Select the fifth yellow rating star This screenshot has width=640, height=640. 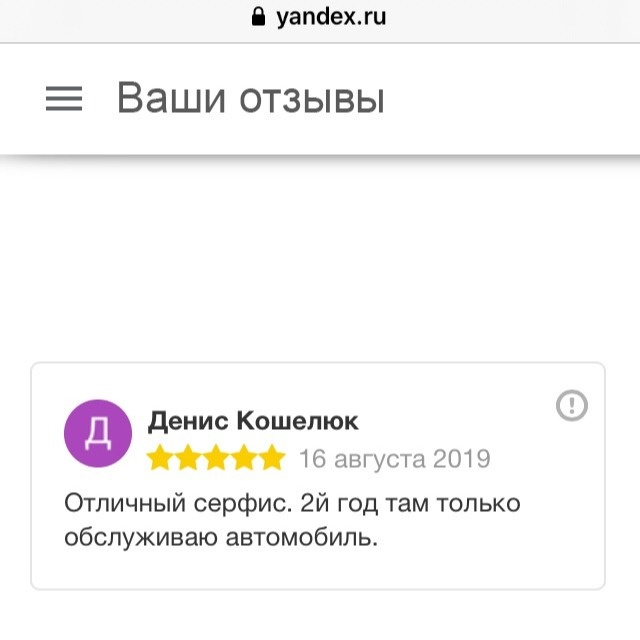[272, 459]
